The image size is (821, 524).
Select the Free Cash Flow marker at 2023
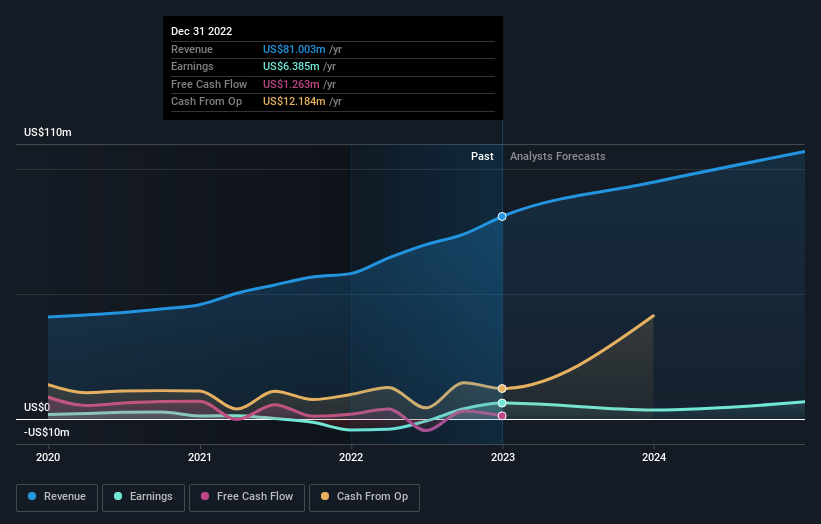pos(502,416)
